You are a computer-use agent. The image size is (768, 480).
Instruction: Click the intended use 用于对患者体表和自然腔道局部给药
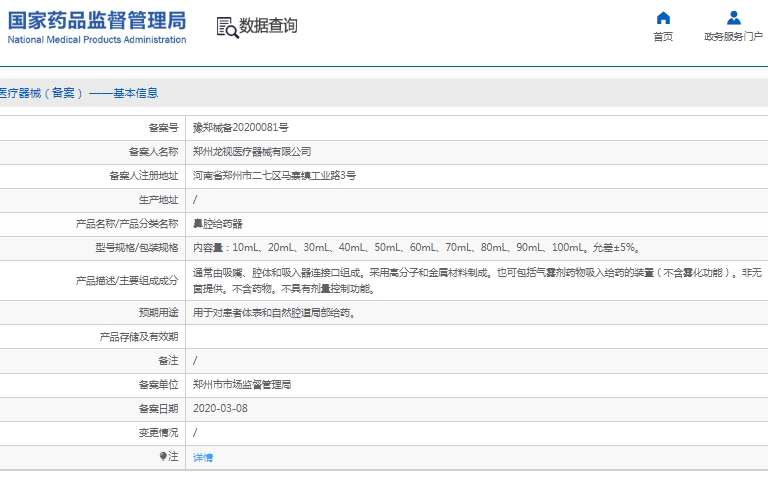coord(274,312)
